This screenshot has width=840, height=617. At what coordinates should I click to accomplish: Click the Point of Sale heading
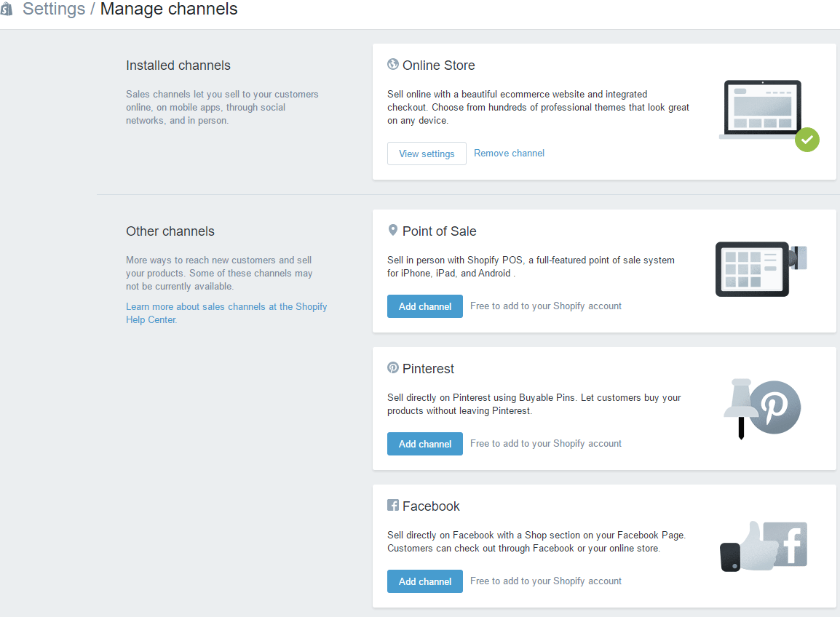click(x=439, y=231)
